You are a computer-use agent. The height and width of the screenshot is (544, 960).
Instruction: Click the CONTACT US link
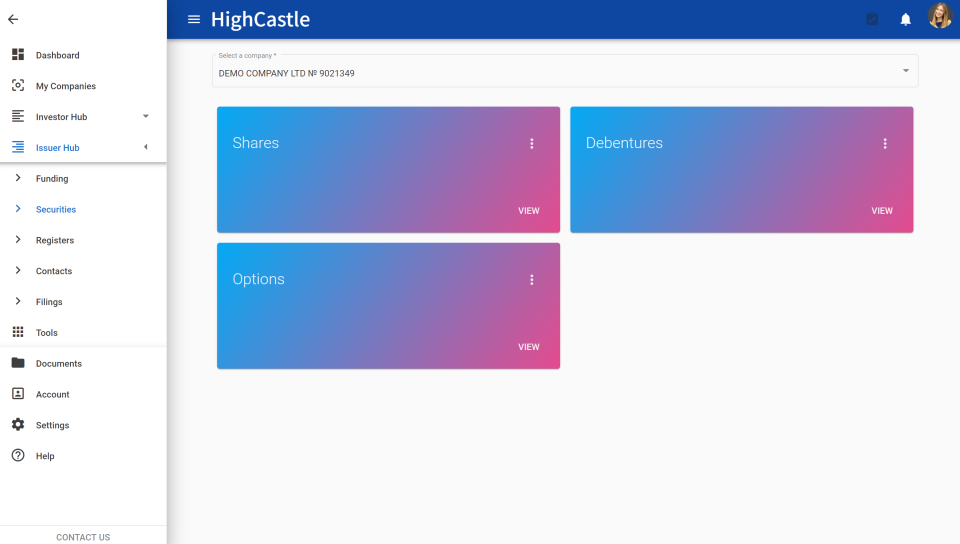(x=83, y=537)
